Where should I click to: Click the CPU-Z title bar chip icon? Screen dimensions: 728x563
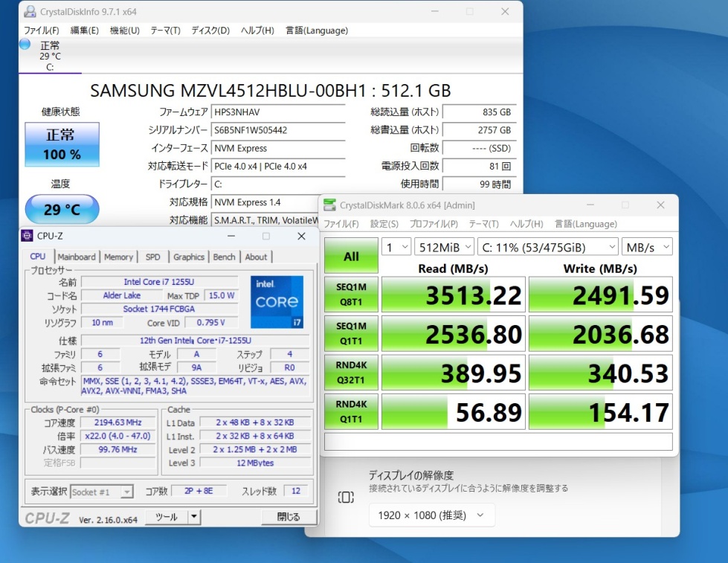(27, 236)
